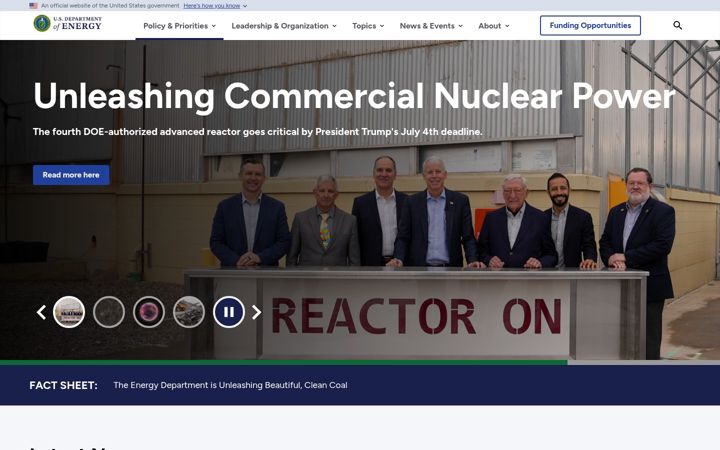Expand "Here's how you know" banner
This screenshot has height=450, width=720.
pos(215,6)
